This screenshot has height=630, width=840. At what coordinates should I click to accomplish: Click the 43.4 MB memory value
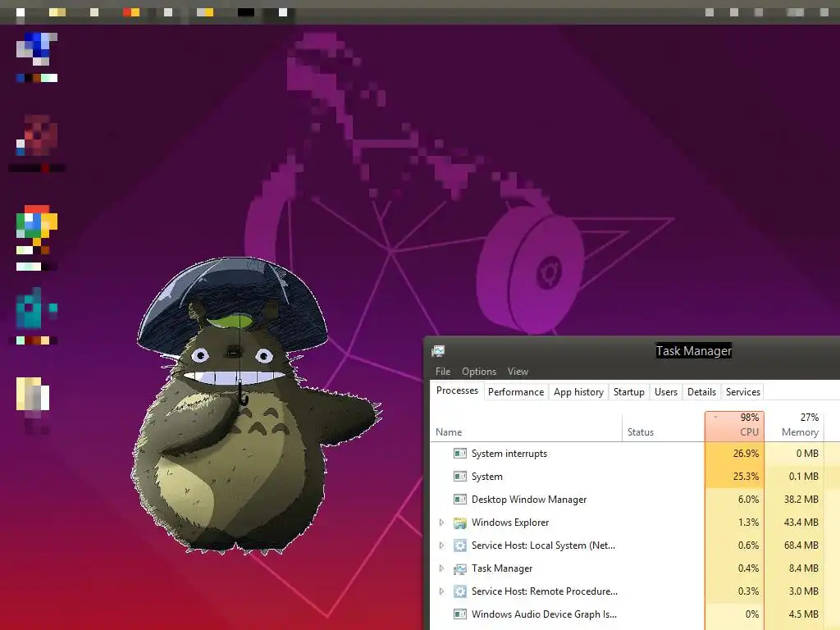click(x=801, y=523)
